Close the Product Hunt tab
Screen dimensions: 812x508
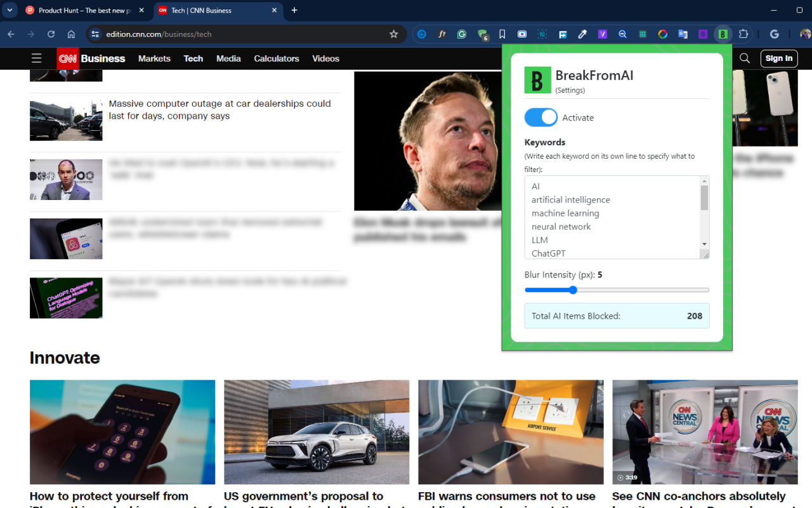pos(141,10)
